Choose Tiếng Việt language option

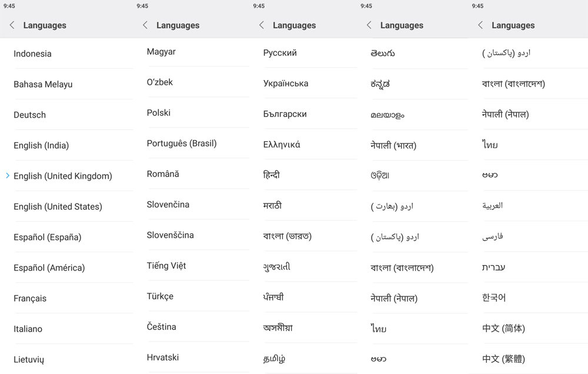coord(166,265)
